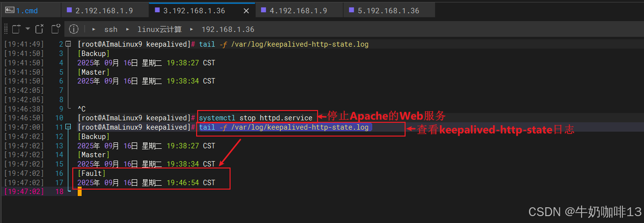Screen dimensions: 644x223
Task: Click the 19:46:54 CST date line
Action: (146, 183)
